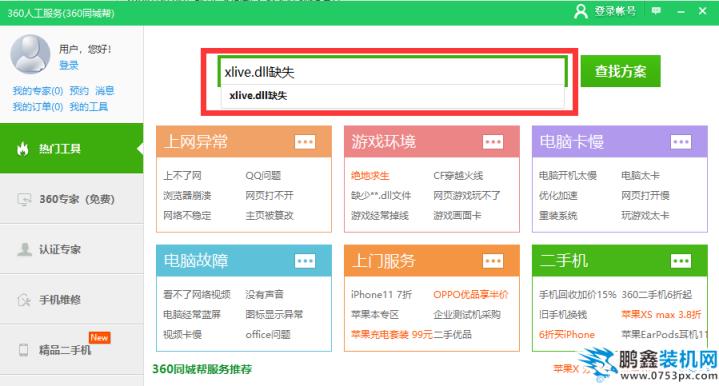The height and width of the screenshot is (386, 719).
Task: Click 登录帐号 in the title bar
Action: pos(615,11)
